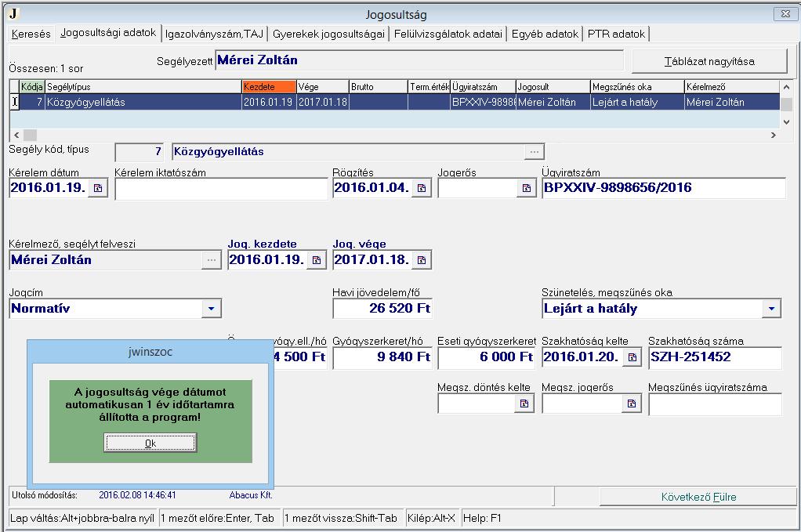Click the Gyógyszerkeret/hó 9 840 Ft field

(382, 356)
